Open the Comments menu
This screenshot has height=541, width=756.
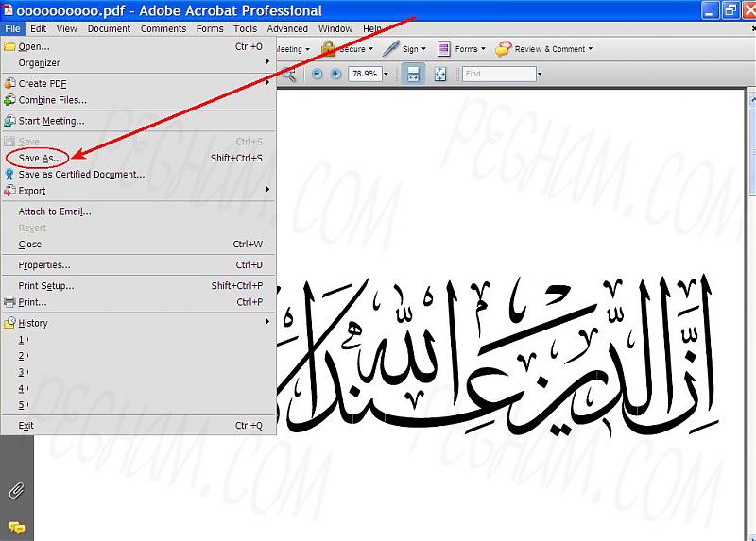point(163,29)
